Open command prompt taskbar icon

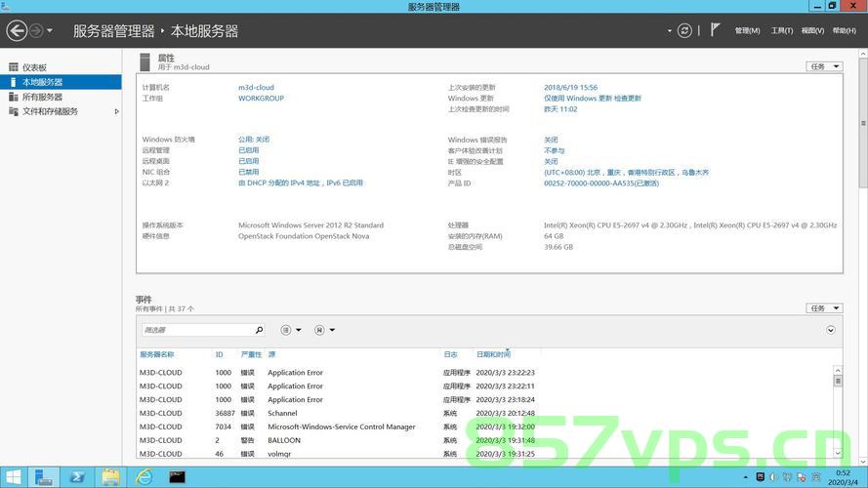[x=177, y=477]
